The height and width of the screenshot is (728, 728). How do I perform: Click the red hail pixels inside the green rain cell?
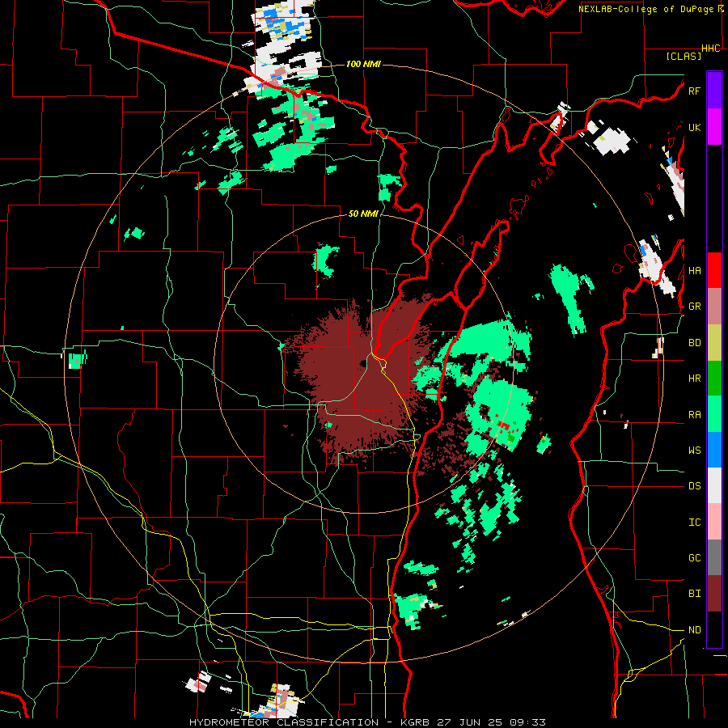(503, 425)
